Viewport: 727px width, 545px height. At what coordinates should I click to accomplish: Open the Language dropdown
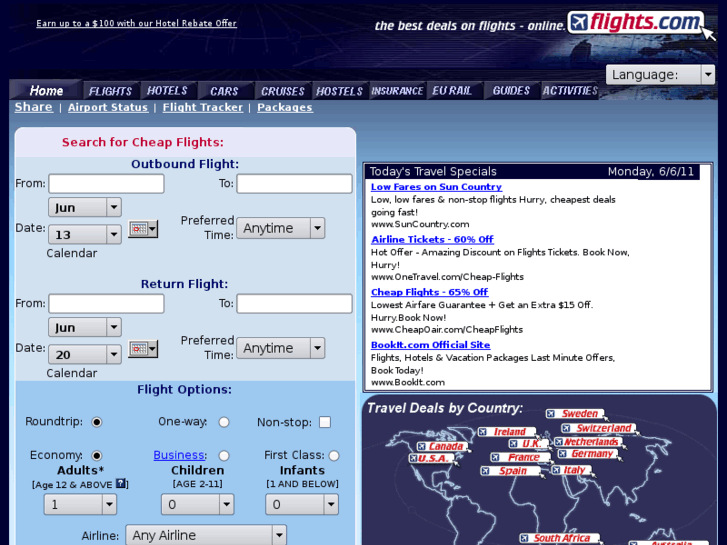(660, 75)
